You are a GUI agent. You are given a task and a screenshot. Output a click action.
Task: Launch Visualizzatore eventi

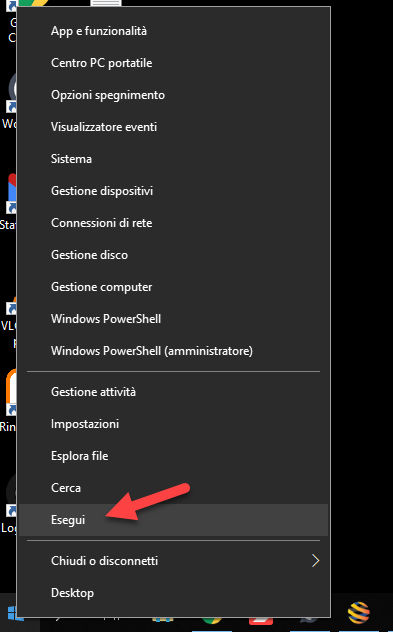coord(173,127)
